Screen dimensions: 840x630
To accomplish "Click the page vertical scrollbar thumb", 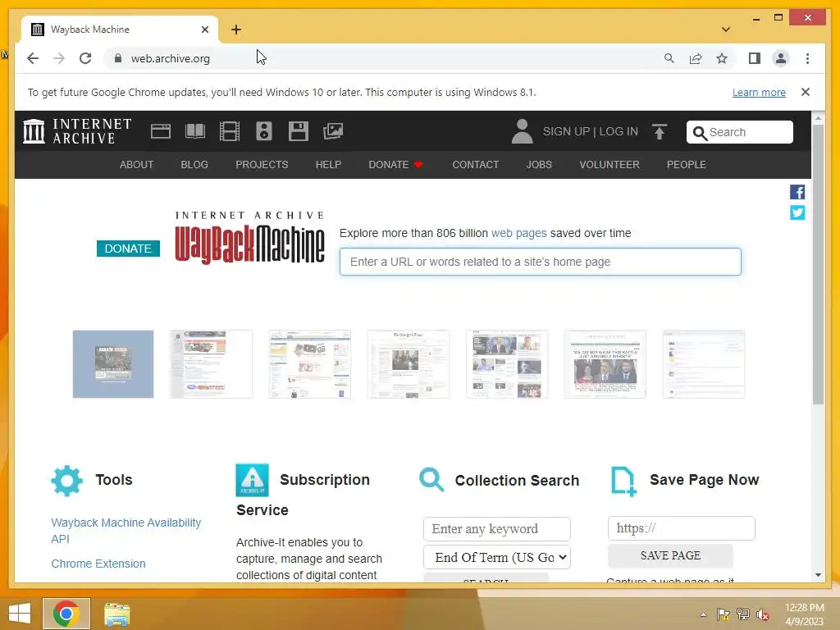I will pyautogui.click(x=818, y=264).
